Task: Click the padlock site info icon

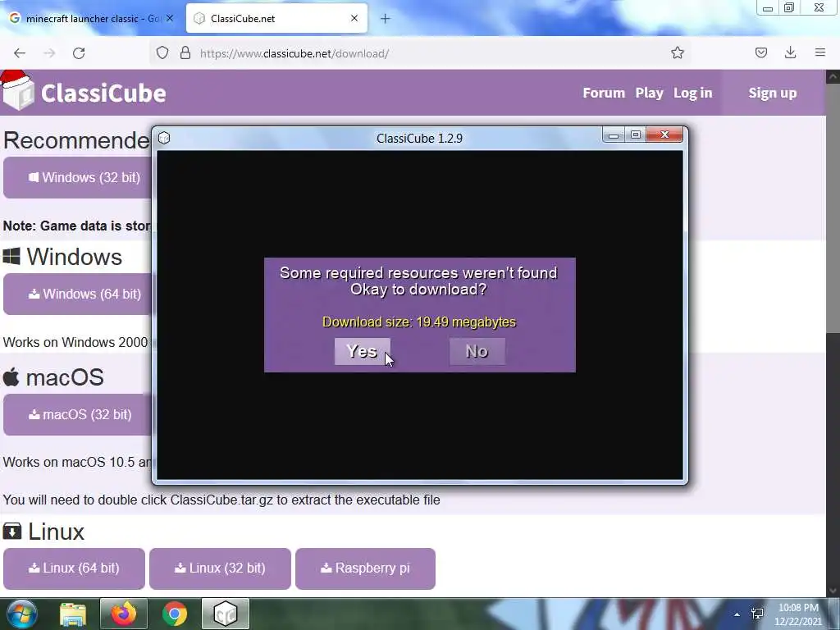Action: (x=185, y=53)
